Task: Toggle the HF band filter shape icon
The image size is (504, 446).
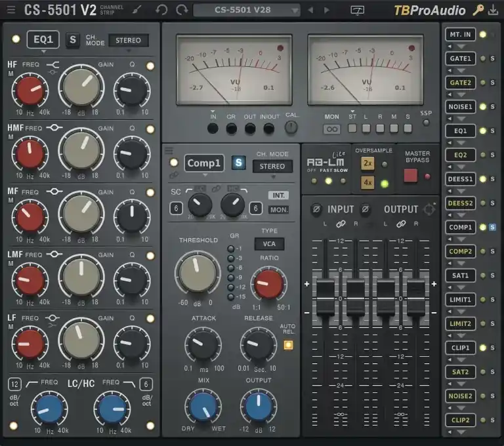Action: click(52, 65)
